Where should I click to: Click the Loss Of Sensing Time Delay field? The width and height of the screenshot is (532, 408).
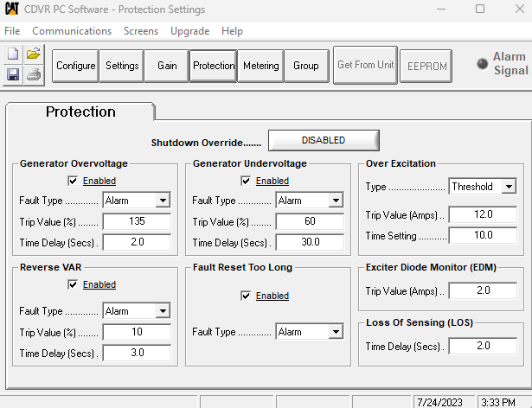tap(483, 347)
